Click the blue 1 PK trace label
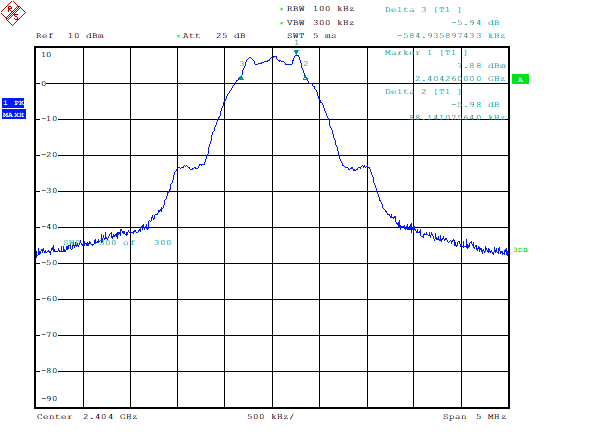This screenshot has height=445, width=605. [14, 103]
